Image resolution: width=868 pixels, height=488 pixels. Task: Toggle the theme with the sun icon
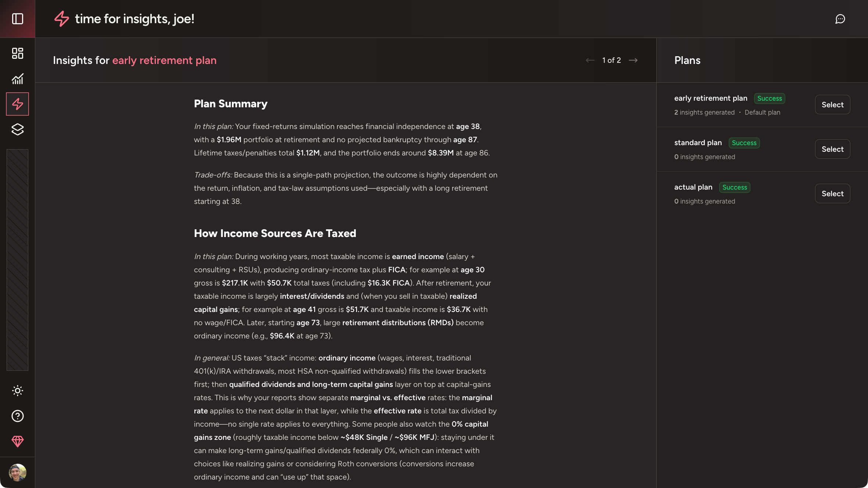17,391
